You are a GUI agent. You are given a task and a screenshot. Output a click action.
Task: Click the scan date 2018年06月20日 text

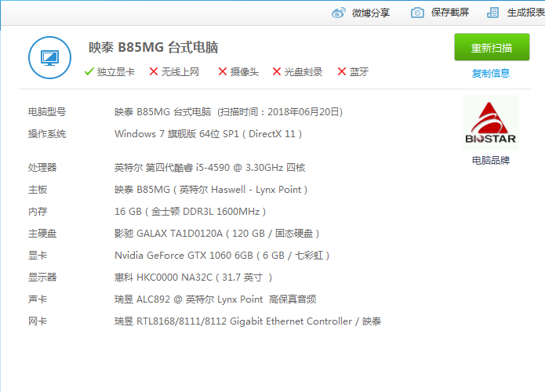[303, 112]
